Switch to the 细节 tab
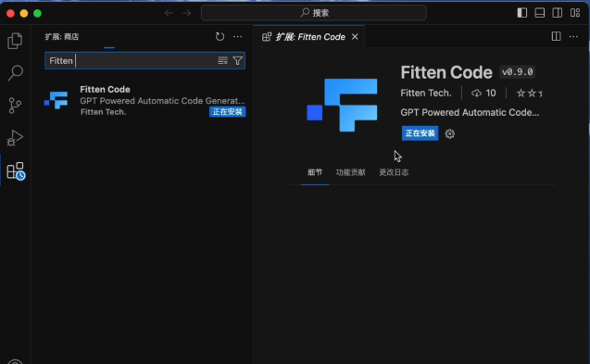Screen dimensions: 590x364 pyautogui.click(x=315, y=172)
